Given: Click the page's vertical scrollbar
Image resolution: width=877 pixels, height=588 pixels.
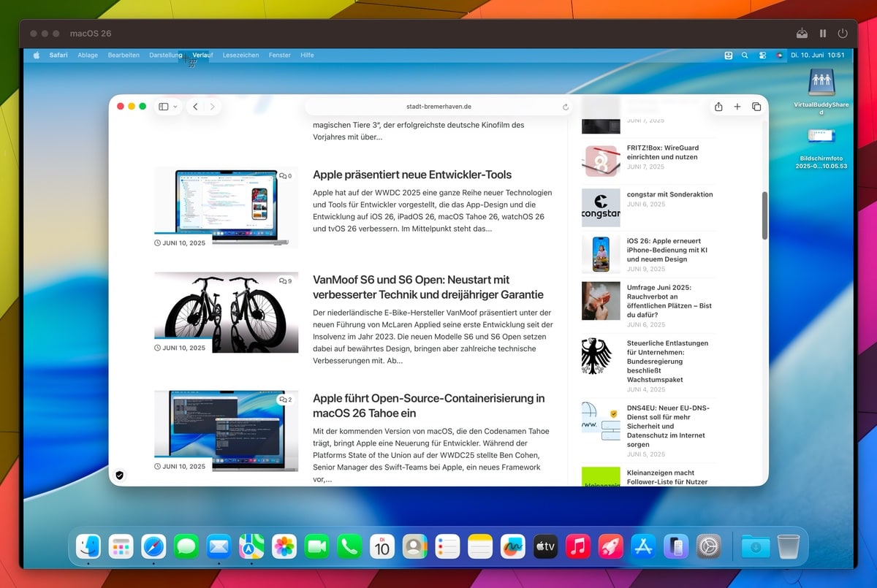Looking at the screenshot, I should [x=764, y=215].
